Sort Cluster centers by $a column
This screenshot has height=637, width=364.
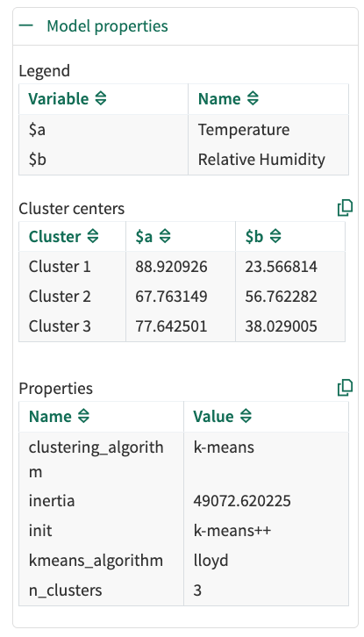point(165,236)
